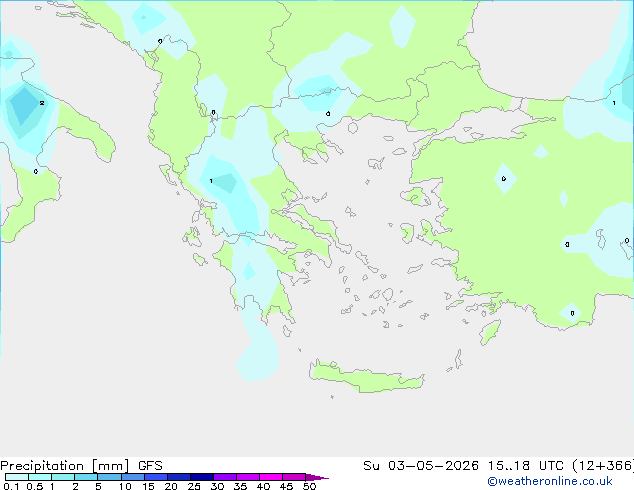634x490 pixels.
Task: Click the 35–40 mm legend swatch
Action: [x=247, y=477]
